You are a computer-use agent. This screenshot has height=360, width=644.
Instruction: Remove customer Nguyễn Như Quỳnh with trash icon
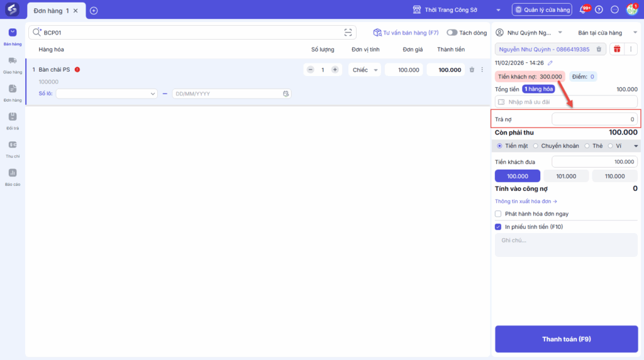(x=599, y=49)
